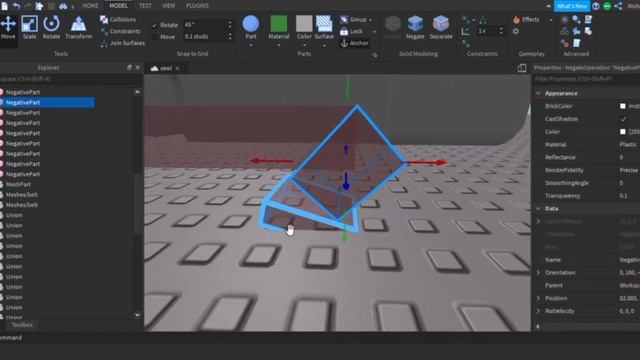
Task: Collapse the Data section
Action: (538, 209)
